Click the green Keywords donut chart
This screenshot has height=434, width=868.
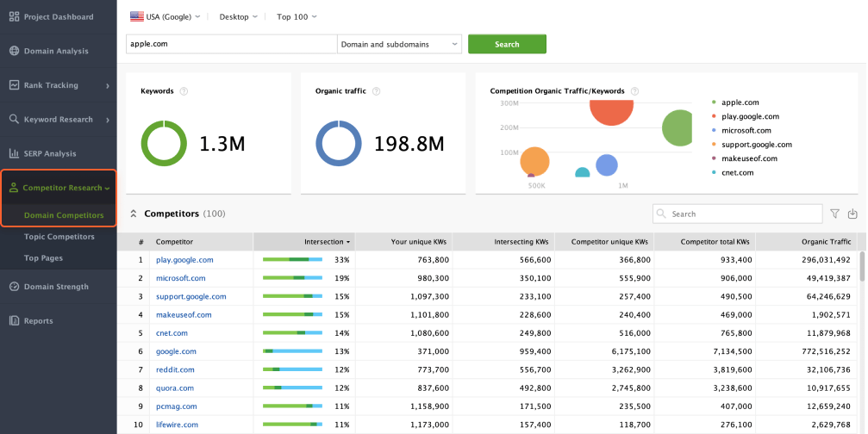pos(164,144)
